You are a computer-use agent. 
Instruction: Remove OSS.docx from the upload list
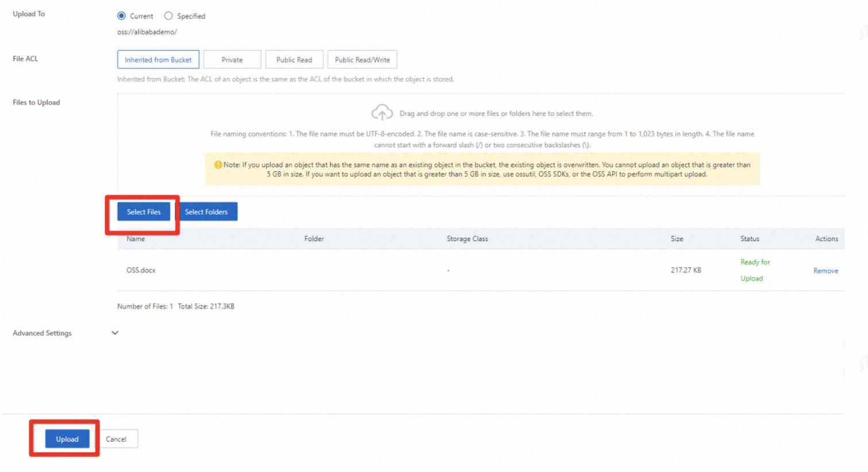pyautogui.click(x=826, y=270)
